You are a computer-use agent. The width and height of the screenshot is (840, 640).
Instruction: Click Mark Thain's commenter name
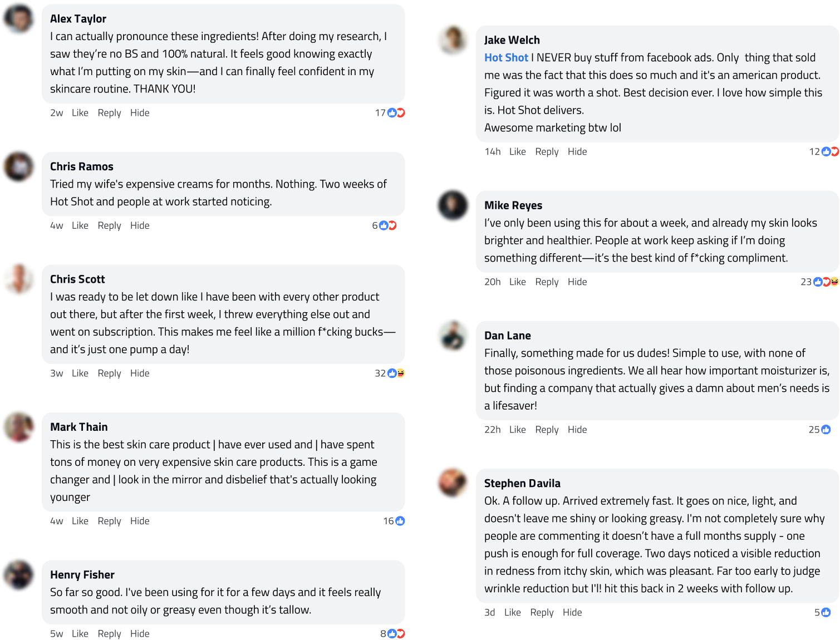(79, 427)
